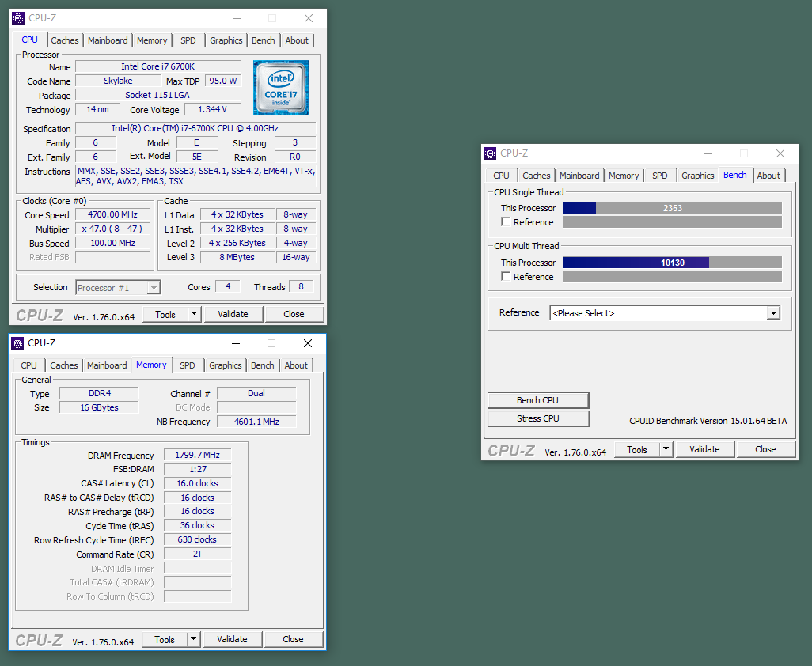Expand Tools arrow in the CPU window
The width and height of the screenshot is (812, 666).
pos(194,314)
